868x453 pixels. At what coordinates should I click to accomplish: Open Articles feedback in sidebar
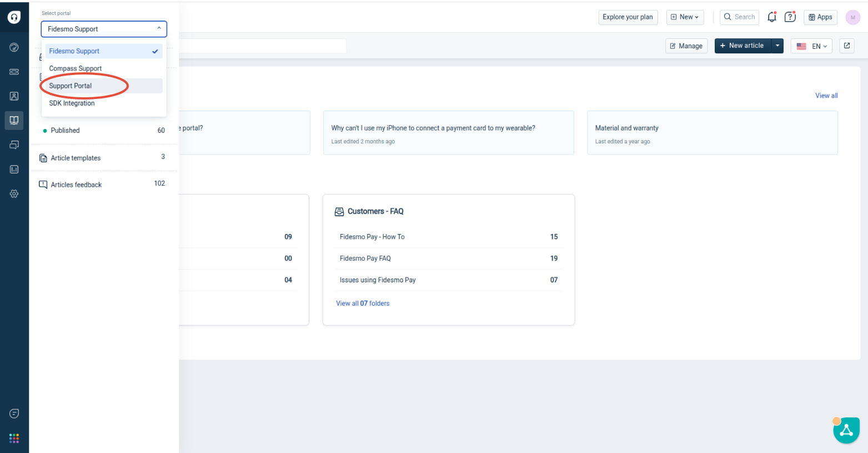(x=104, y=185)
